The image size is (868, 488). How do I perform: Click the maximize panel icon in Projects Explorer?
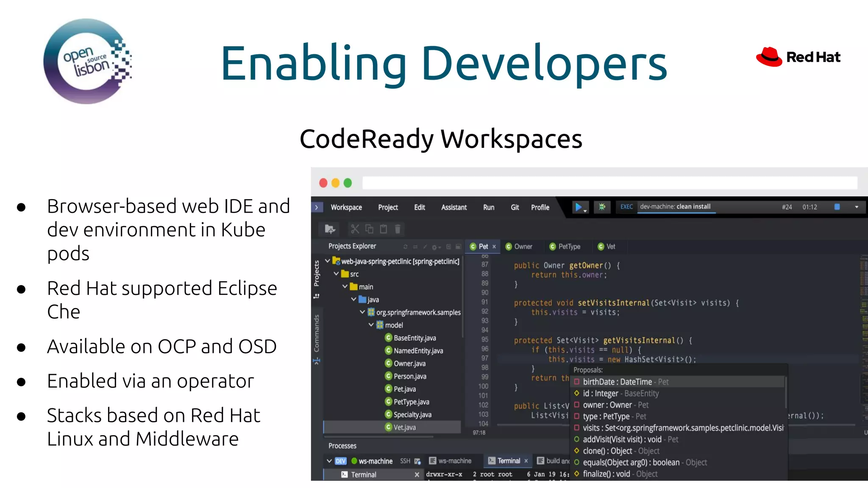click(448, 247)
